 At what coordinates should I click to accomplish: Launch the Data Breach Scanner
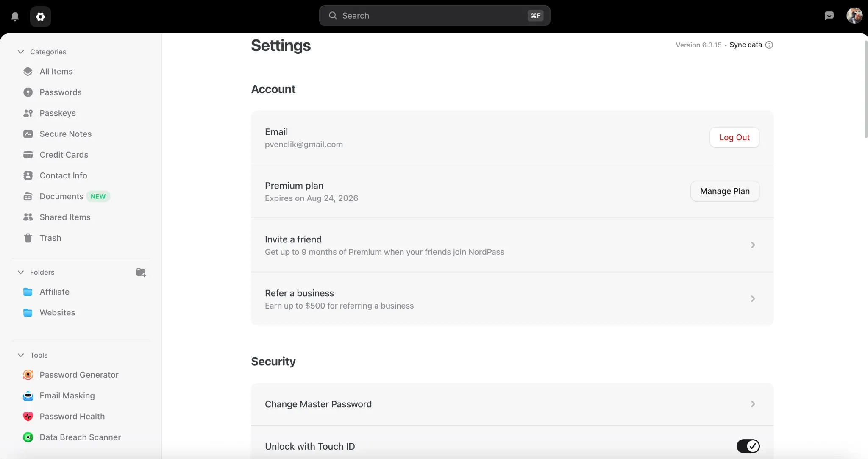80,437
